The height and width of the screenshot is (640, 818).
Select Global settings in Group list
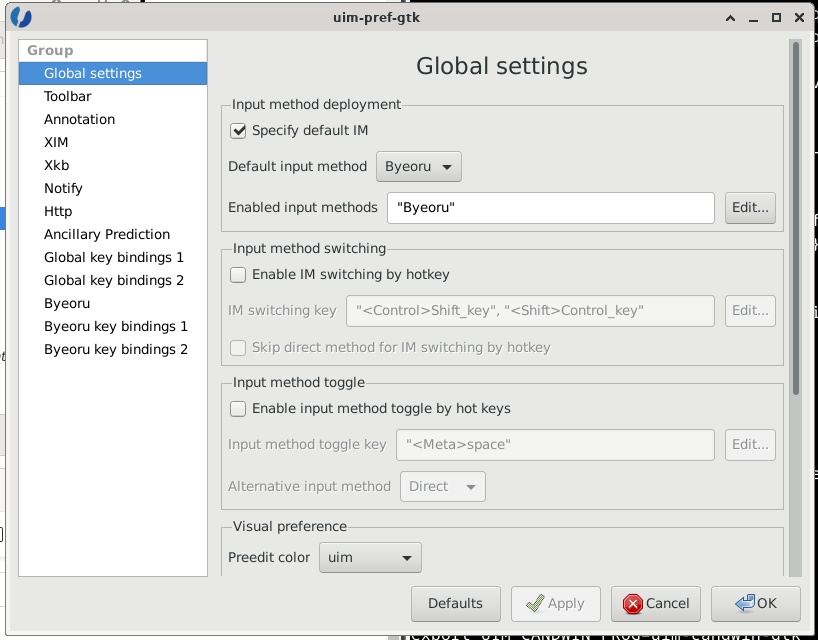click(113, 74)
